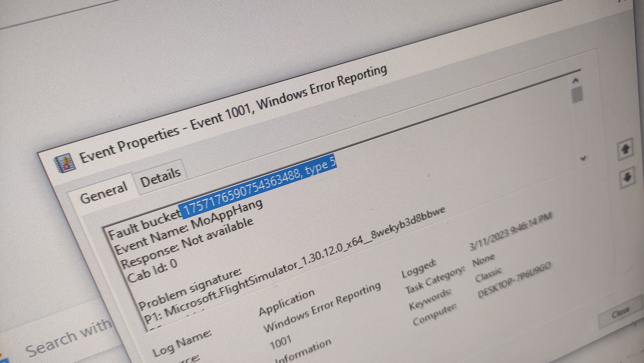The image size is (644, 363).
Task: Go to previous event with up arrow
Action: point(625,149)
